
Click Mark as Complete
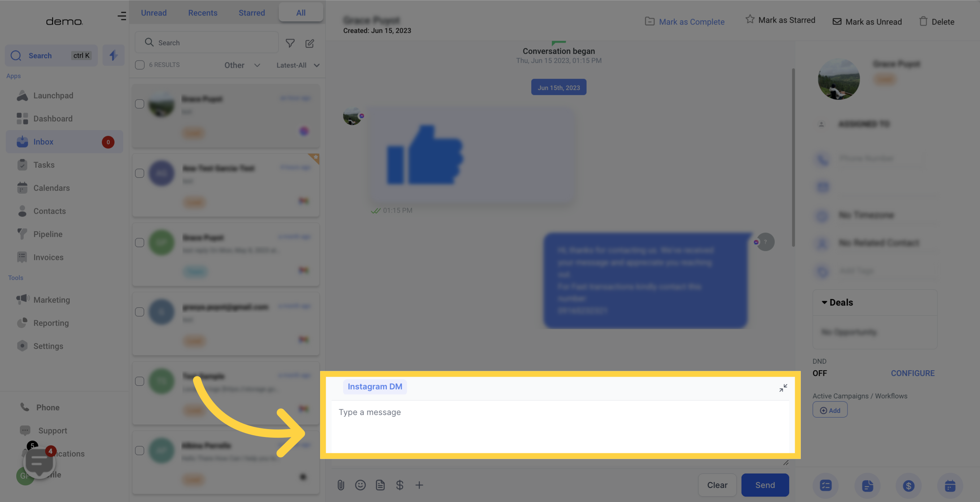click(685, 22)
